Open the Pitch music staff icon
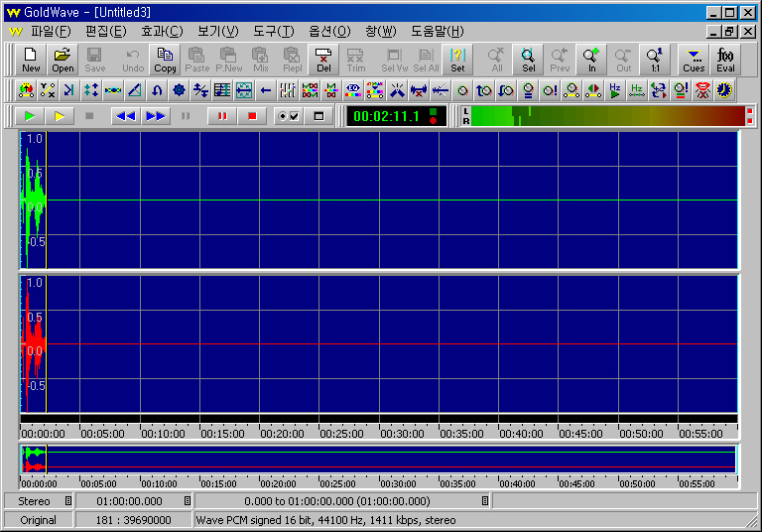This screenshot has width=762, height=532. tap(222, 90)
